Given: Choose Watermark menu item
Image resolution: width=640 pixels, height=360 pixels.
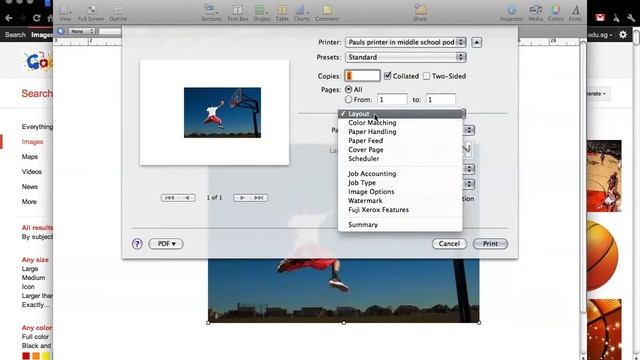Looking at the screenshot, I should 400,201.
